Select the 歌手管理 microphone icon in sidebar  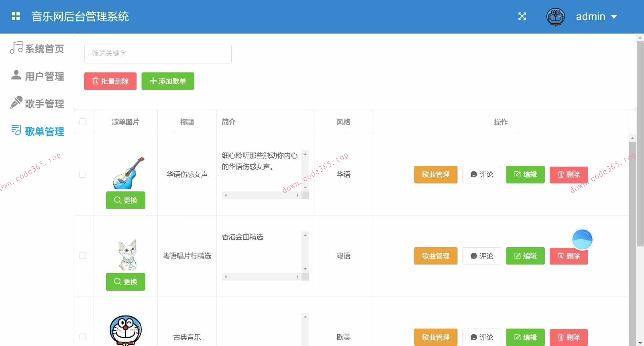click(15, 102)
